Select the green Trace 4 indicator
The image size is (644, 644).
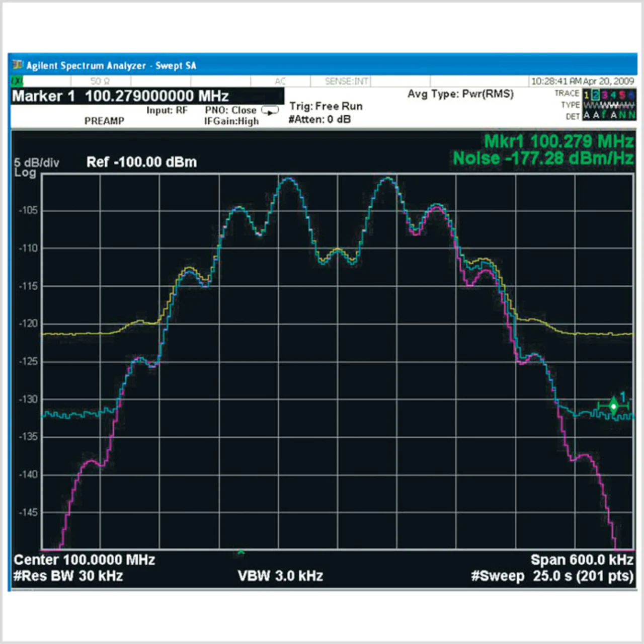tap(613, 95)
